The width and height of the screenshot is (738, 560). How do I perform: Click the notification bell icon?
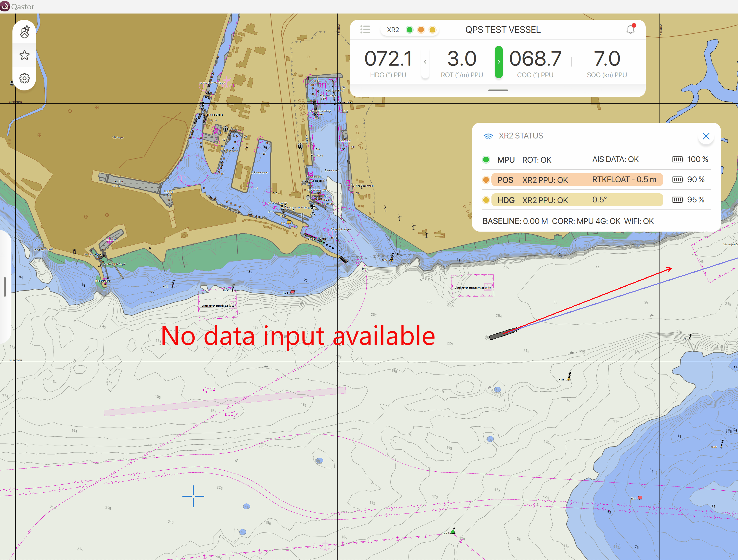630,29
